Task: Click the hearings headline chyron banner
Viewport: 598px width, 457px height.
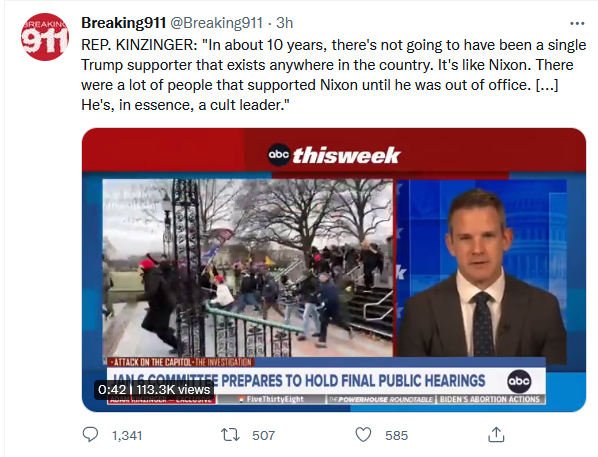Action: coord(326,381)
